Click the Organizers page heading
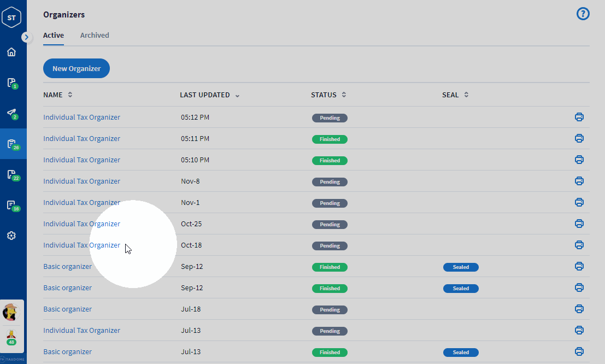 tap(64, 15)
